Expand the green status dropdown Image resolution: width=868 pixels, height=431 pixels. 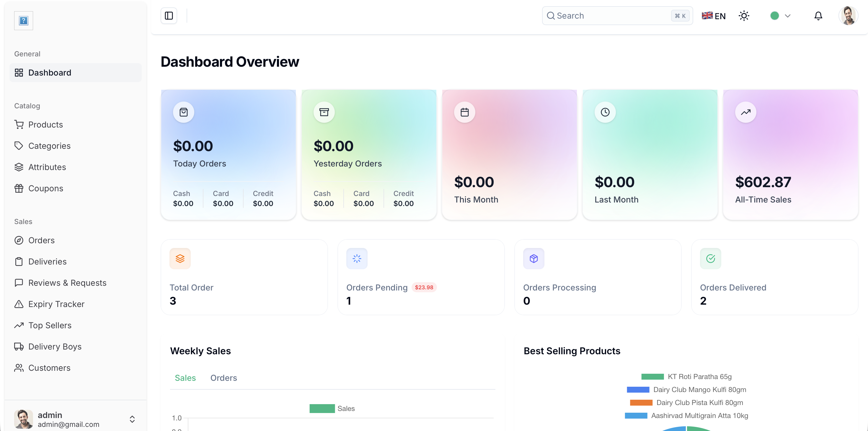[x=780, y=16]
